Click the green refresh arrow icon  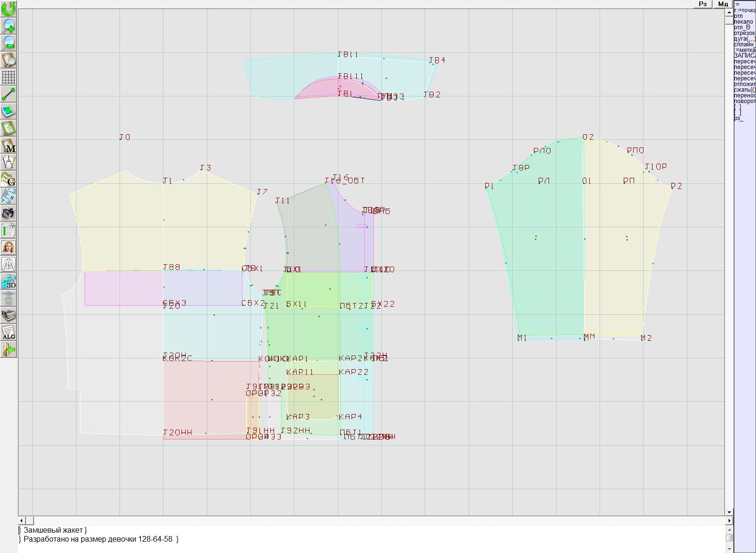point(9,9)
